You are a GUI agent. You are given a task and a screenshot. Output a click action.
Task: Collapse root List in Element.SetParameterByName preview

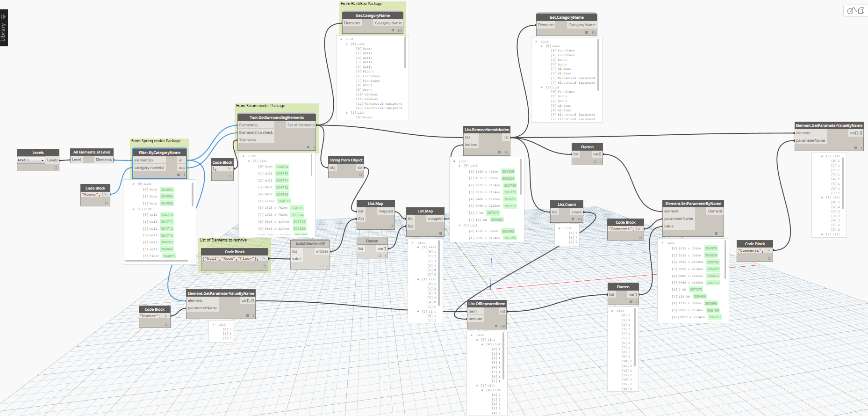click(662, 243)
